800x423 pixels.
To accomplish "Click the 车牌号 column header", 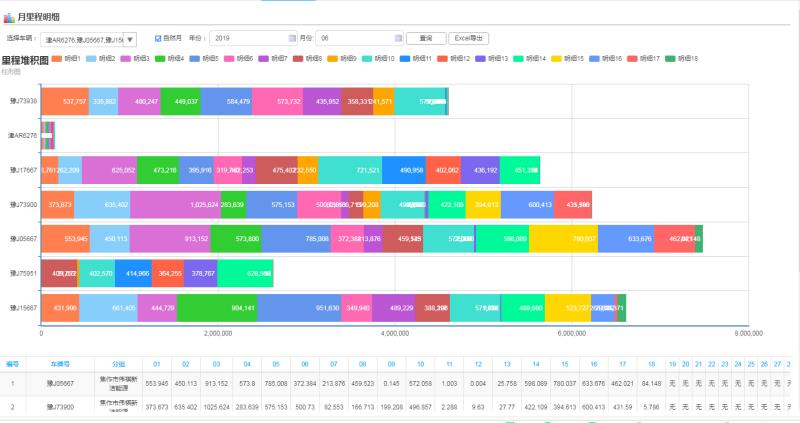I will tap(64, 364).
